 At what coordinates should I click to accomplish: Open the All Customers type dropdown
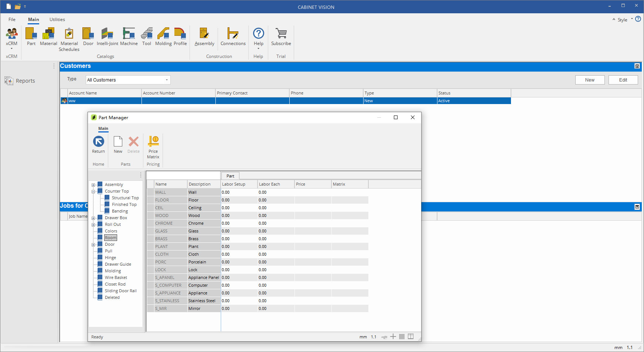(167, 80)
